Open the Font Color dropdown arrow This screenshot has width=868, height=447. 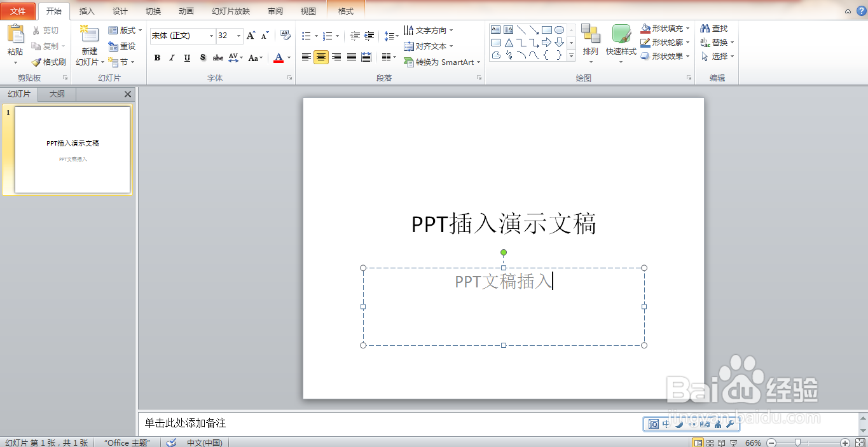point(289,58)
